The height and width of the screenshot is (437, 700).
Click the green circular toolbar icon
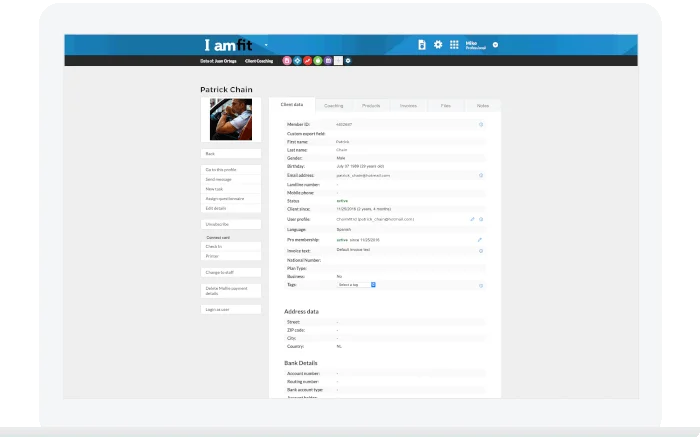coord(317,61)
